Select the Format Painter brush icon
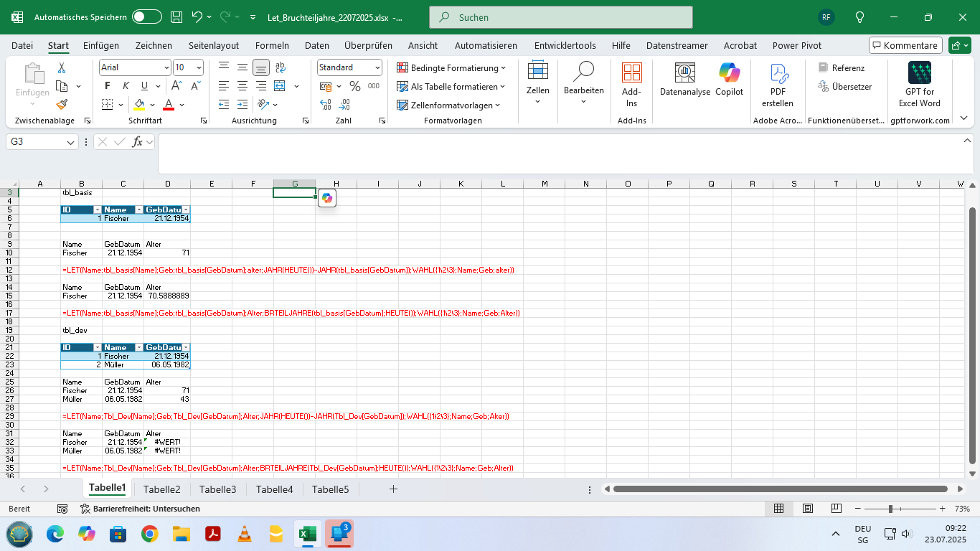This screenshot has height=551, width=980. click(x=62, y=104)
